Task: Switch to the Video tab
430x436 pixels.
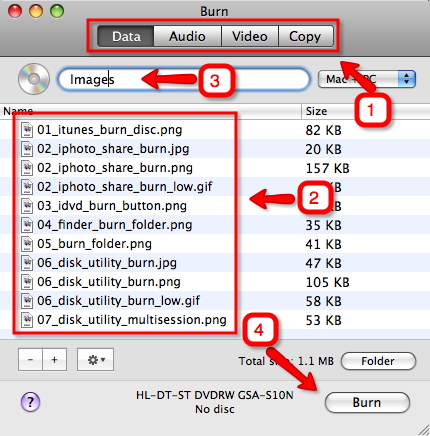Action: coord(250,36)
